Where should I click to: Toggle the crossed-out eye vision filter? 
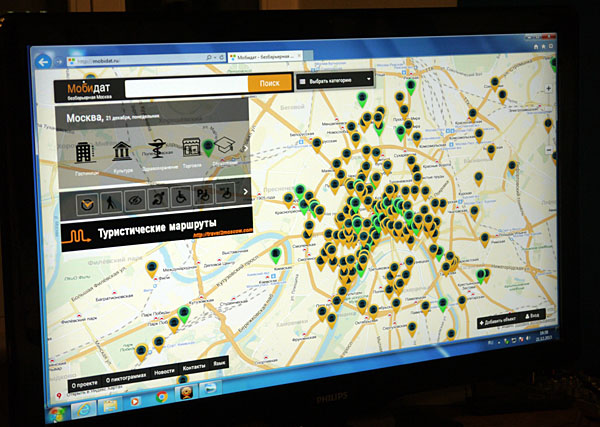point(135,200)
